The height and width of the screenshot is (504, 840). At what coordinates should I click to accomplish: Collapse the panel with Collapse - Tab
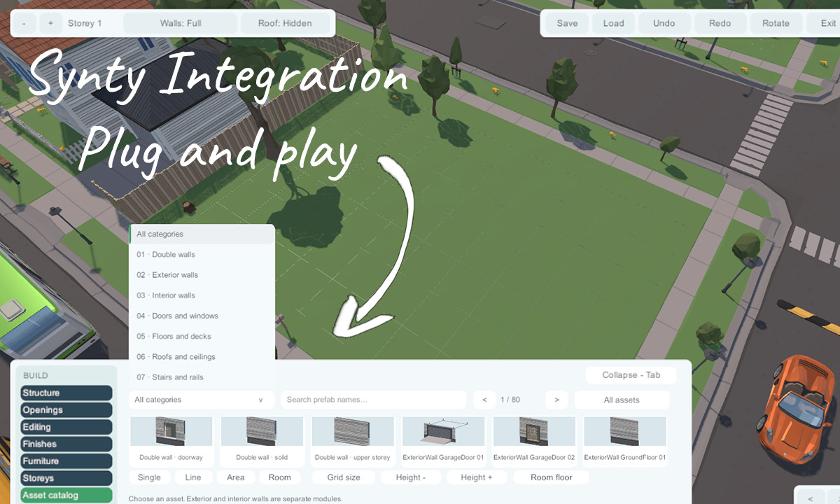[631, 375]
